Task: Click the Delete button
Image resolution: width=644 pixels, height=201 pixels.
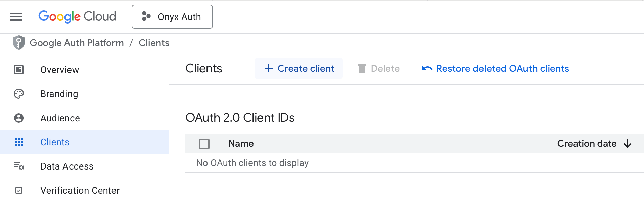Action: tap(378, 68)
